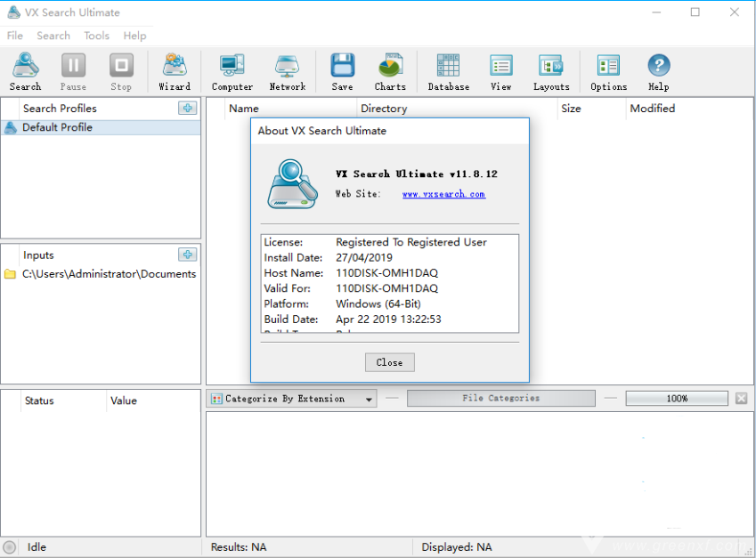Image resolution: width=756 pixels, height=558 pixels.
Task: Open the Search menu
Action: (53, 36)
